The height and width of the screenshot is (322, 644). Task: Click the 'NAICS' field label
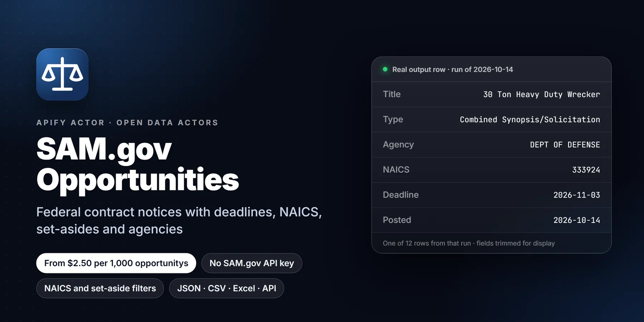(396, 170)
